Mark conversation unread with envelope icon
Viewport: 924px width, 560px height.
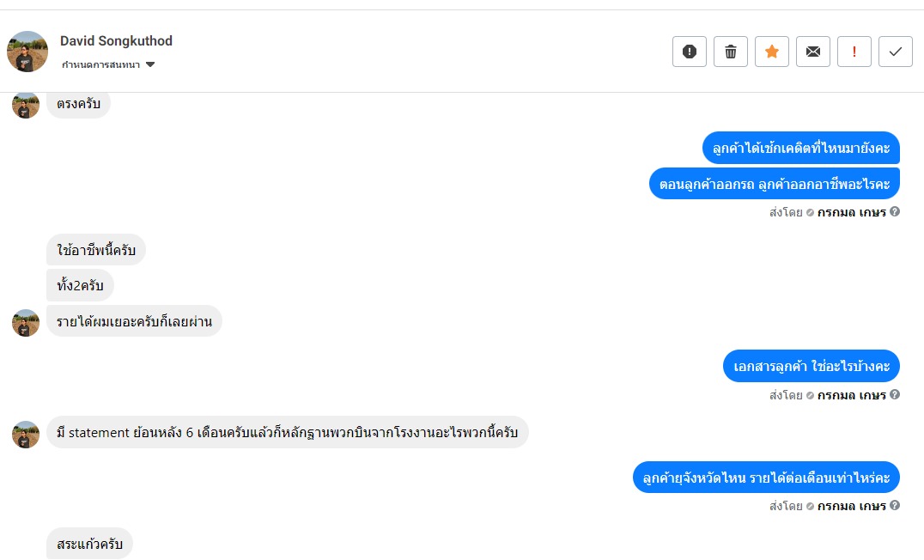pos(813,52)
